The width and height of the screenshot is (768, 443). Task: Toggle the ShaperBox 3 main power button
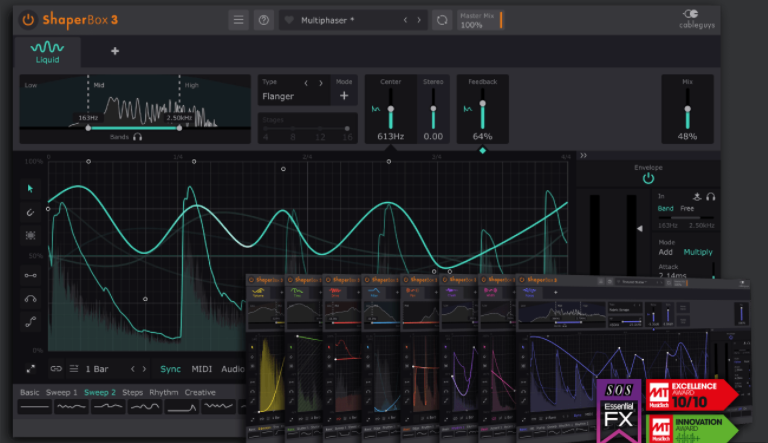click(x=28, y=20)
